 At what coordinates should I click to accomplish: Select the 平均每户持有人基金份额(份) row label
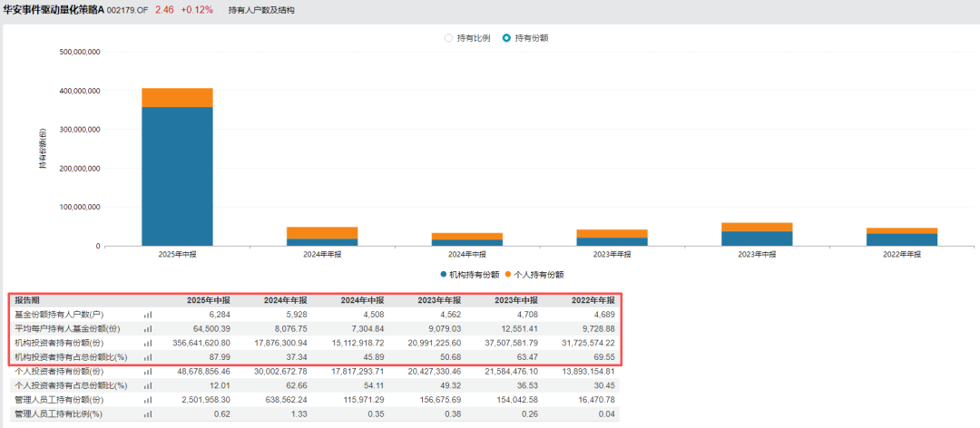pos(67,328)
